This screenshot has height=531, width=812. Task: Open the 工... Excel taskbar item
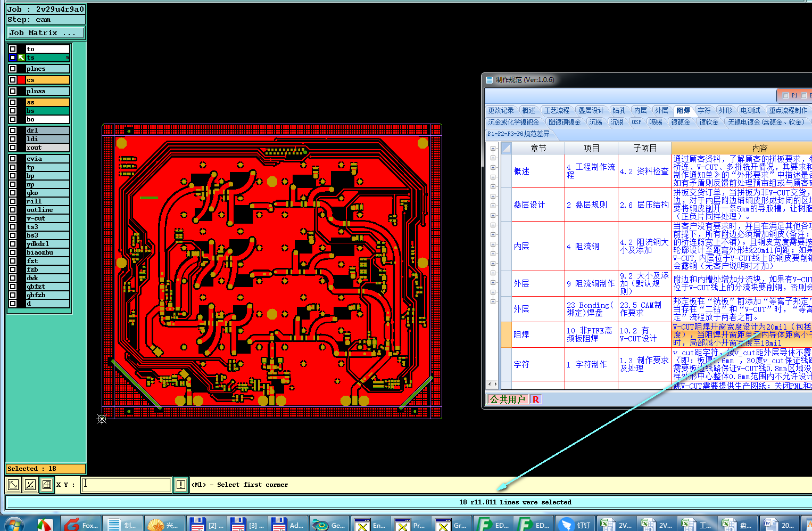click(x=698, y=525)
